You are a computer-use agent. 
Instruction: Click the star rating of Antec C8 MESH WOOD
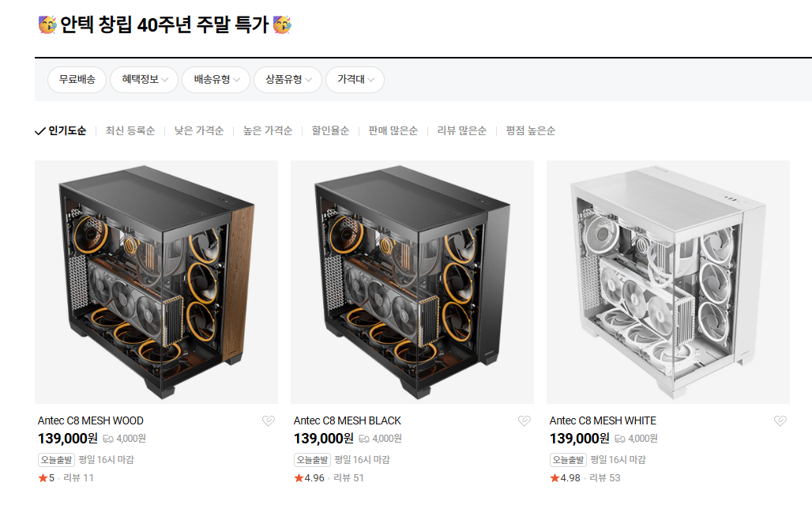pos(47,478)
